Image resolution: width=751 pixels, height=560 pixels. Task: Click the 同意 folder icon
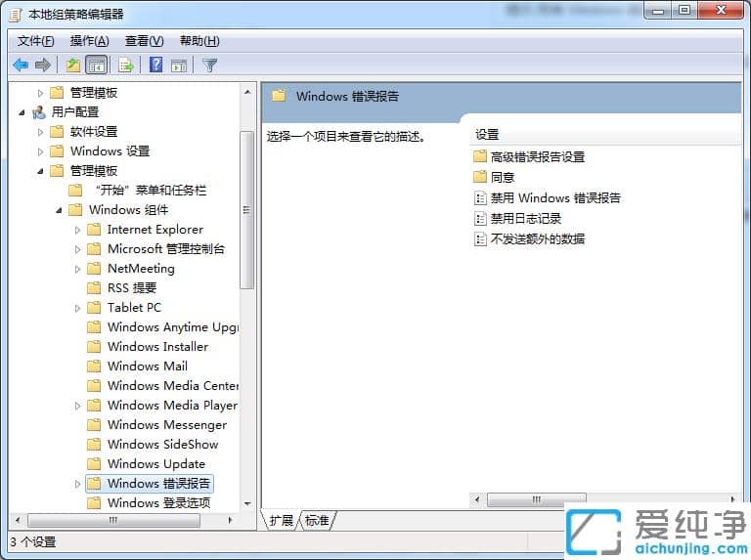(x=480, y=177)
